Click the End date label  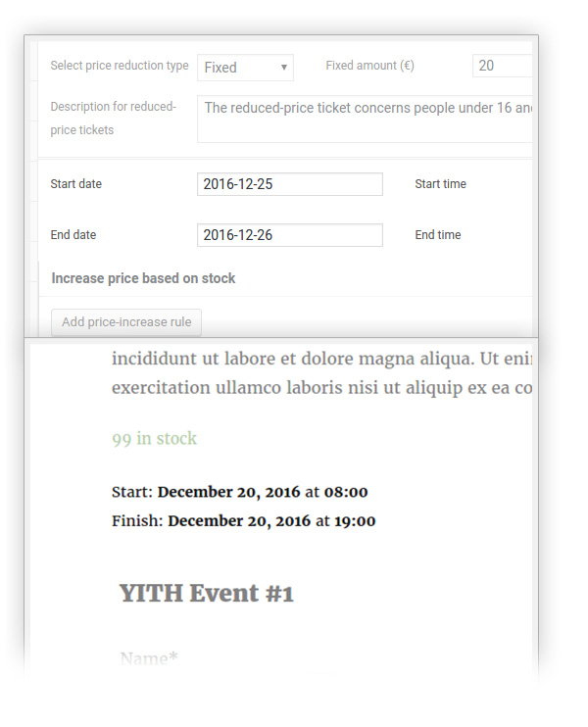coord(73,235)
